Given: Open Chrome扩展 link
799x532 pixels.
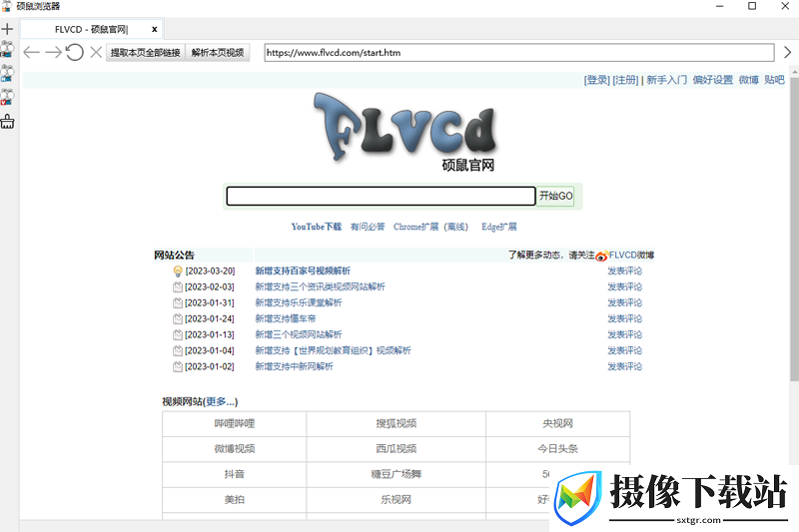Looking at the screenshot, I should click(x=415, y=227).
